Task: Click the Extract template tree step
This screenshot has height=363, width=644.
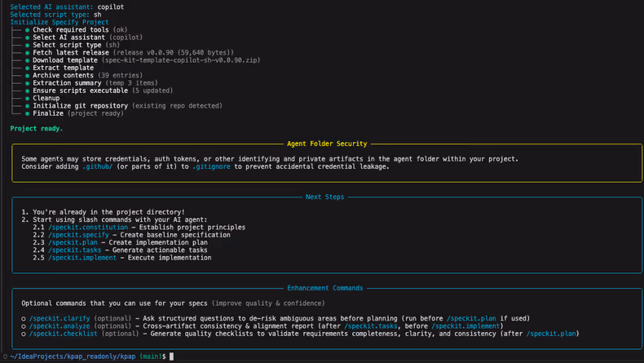Action: pyautogui.click(x=63, y=68)
